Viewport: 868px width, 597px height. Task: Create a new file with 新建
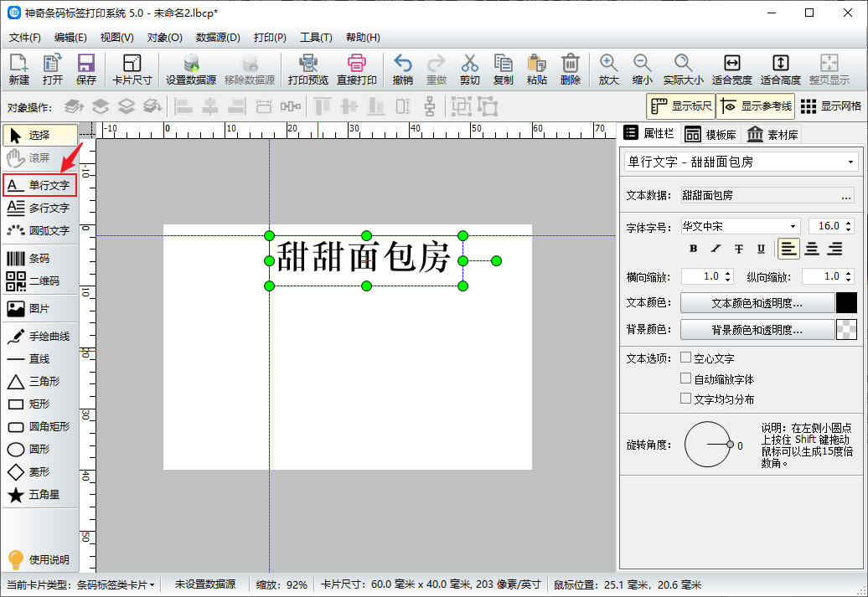click(18, 69)
